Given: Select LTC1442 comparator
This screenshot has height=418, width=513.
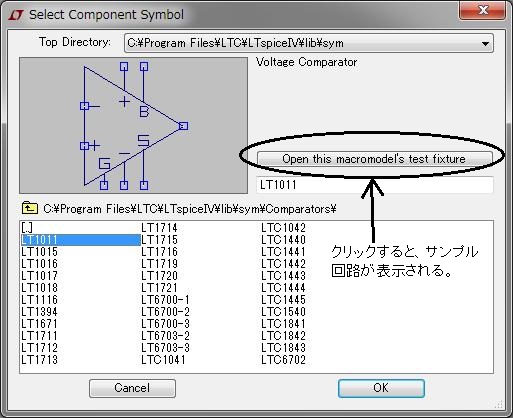Looking at the screenshot, I should pyautogui.click(x=283, y=264).
